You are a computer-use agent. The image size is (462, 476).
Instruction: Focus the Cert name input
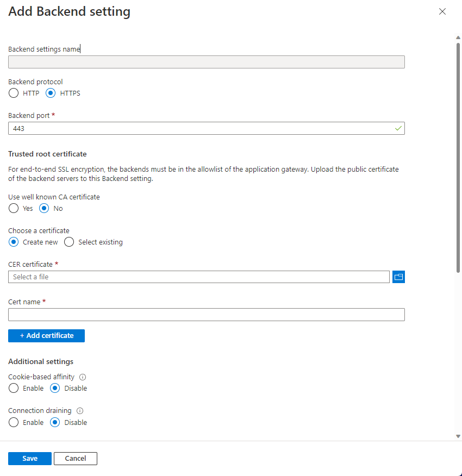click(206, 315)
